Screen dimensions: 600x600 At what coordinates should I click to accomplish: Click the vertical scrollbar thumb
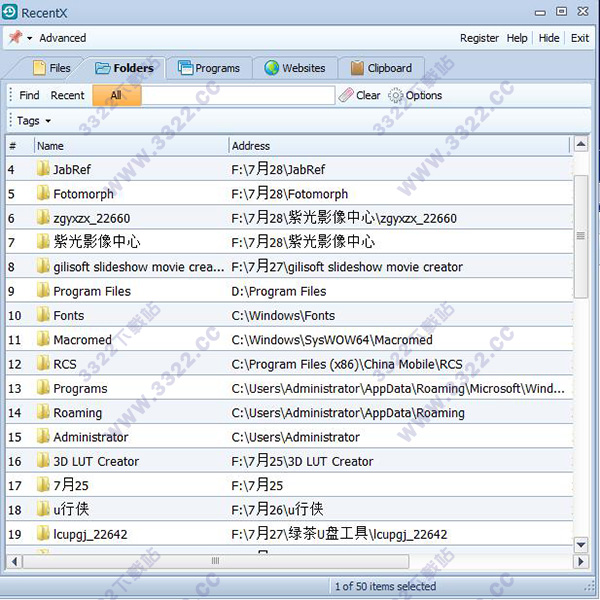point(581,236)
